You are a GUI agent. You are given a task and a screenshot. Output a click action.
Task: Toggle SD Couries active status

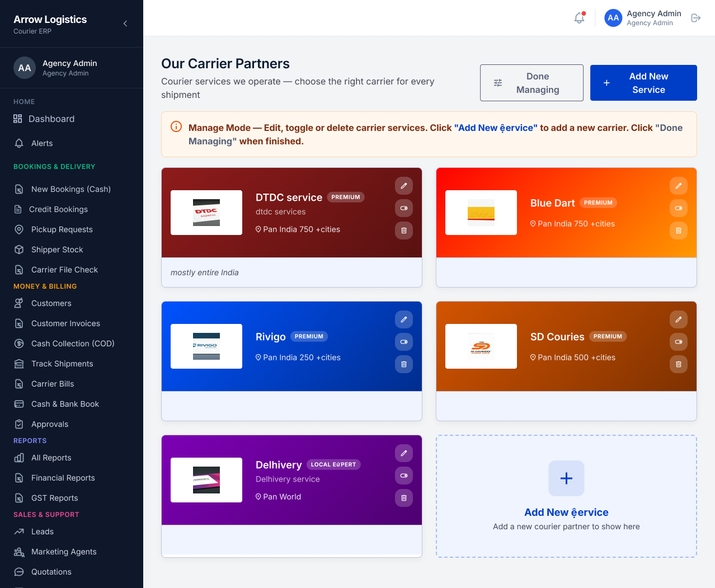[679, 342]
